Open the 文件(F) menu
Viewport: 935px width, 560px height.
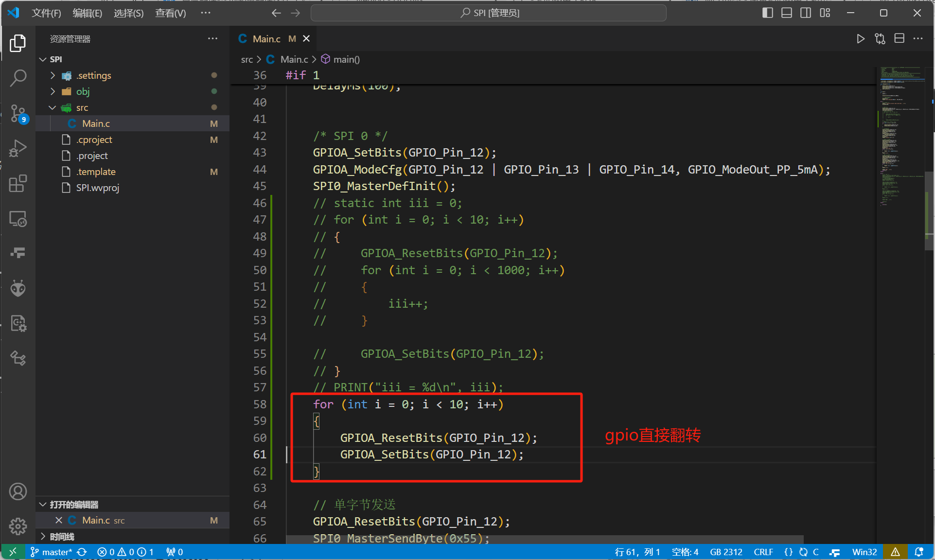pyautogui.click(x=46, y=13)
